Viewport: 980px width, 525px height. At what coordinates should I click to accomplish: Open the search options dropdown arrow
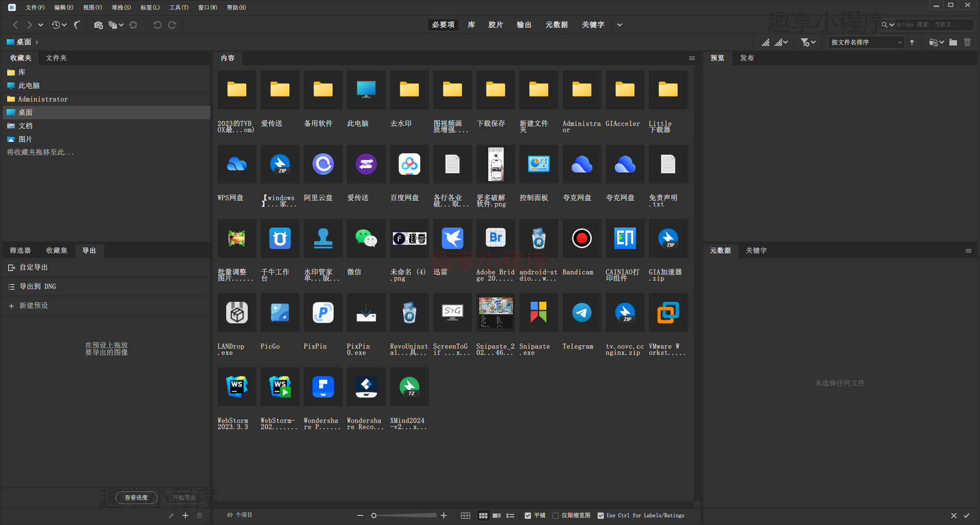click(x=892, y=24)
